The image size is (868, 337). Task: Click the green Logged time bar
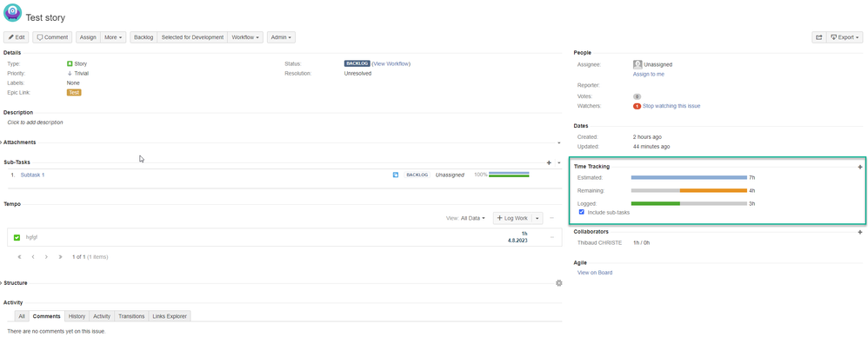click(656, 204)
